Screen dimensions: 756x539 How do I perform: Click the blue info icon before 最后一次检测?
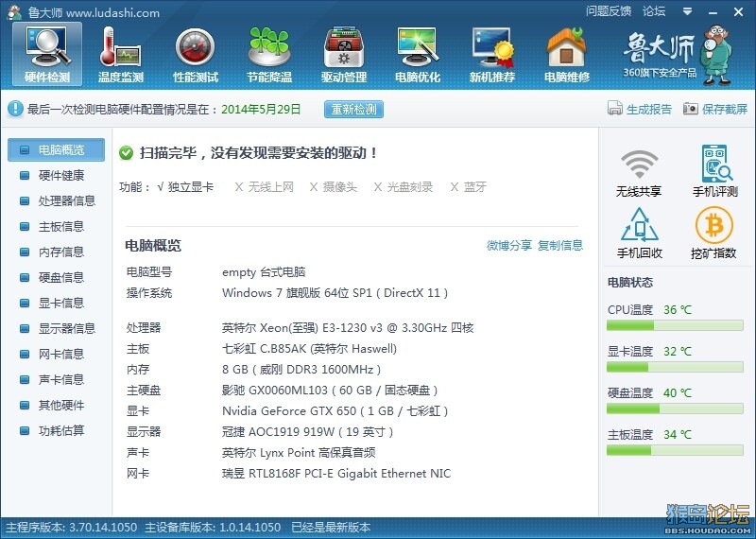click(15, 109)
